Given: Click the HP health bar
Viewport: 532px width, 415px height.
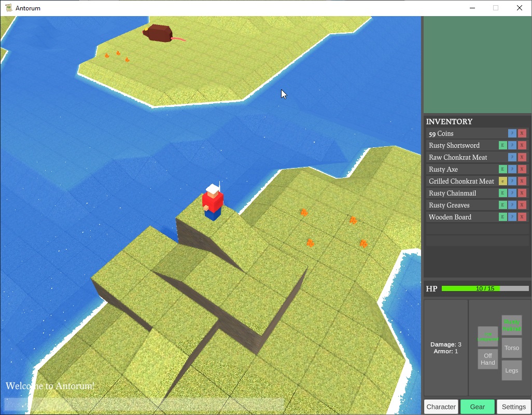Looking at the screenshot, I should coord(485,288).
